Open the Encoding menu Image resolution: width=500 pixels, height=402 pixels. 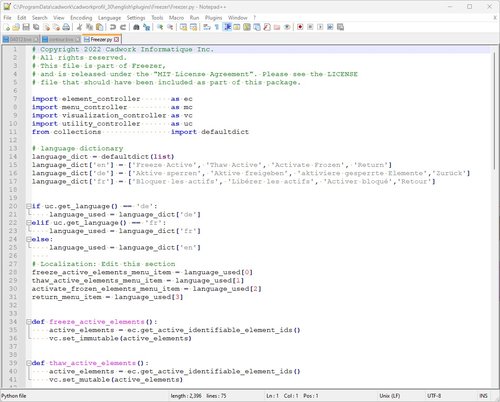click(81, 18)
